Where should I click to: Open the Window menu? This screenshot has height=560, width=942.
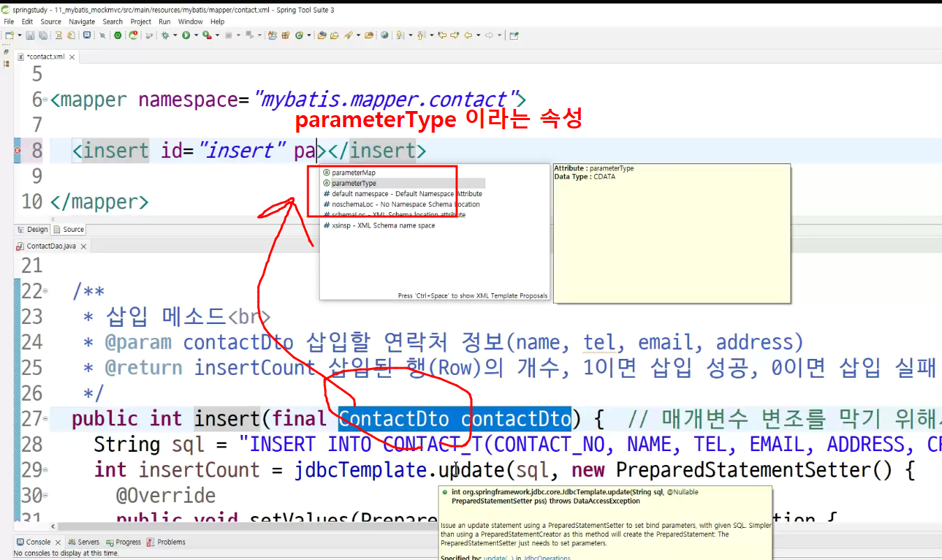tap(191, 22)
